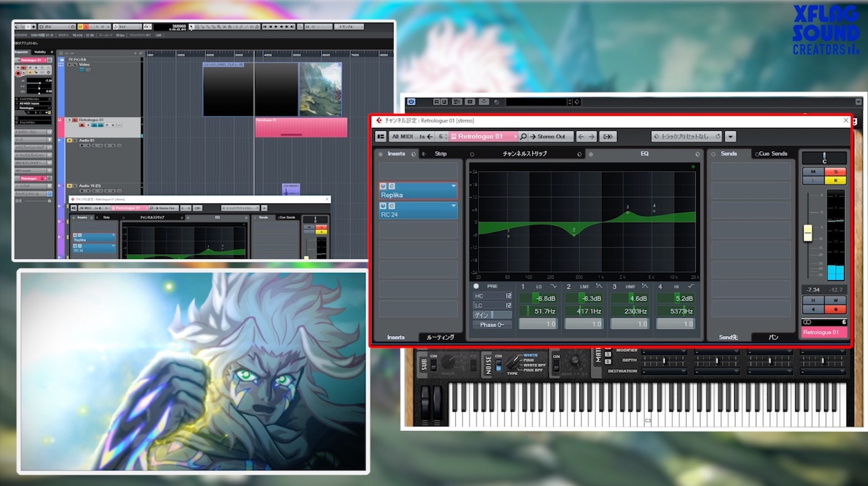Toggle yellow K button in channel
The height and width of the screenshot is (486, 868).
(x=835, y=181)
